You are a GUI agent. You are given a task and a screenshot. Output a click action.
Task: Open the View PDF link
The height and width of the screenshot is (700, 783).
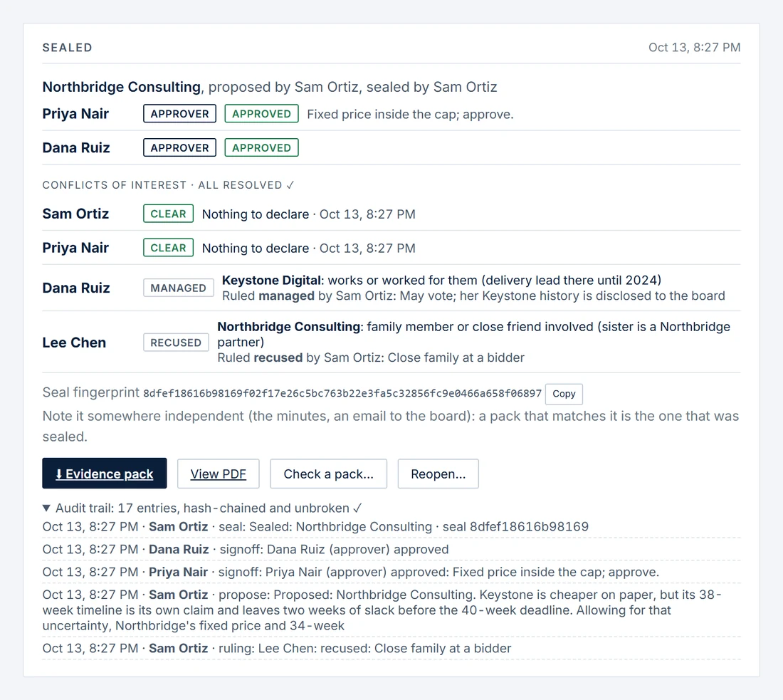click(219, 474)
